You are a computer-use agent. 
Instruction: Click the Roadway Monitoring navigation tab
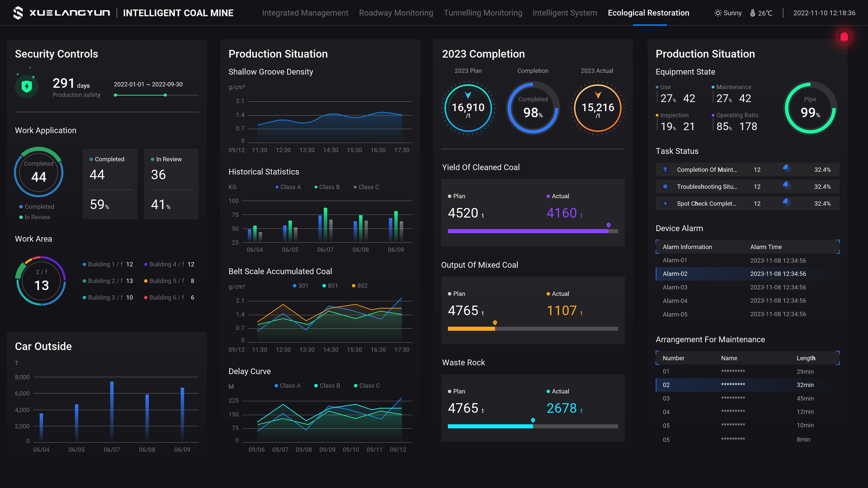(x=396, y=13)
